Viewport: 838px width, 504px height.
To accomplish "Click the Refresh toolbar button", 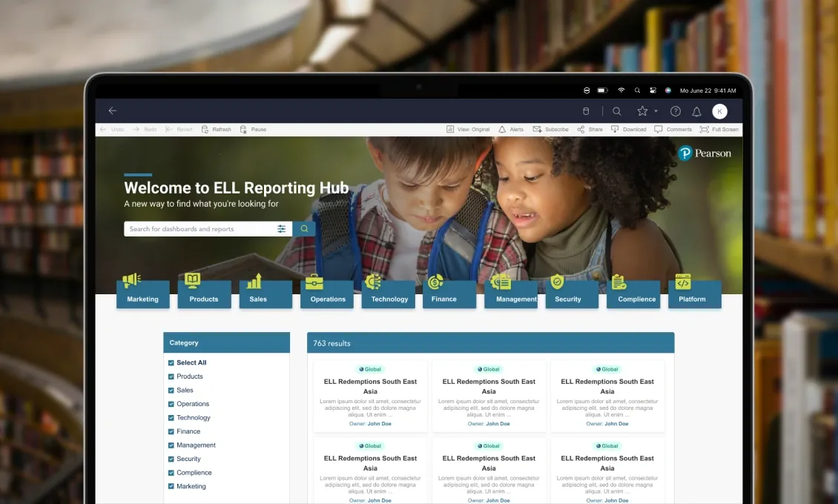I will point(217,129).
